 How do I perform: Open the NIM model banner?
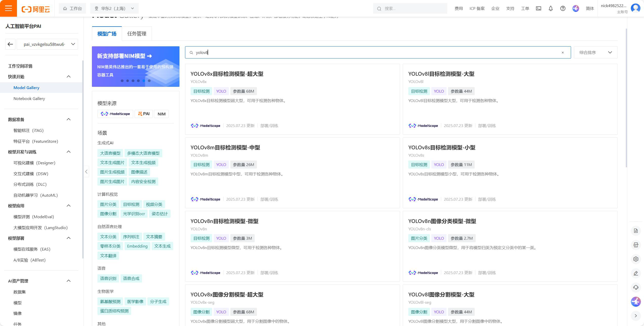tap(136, 67)
